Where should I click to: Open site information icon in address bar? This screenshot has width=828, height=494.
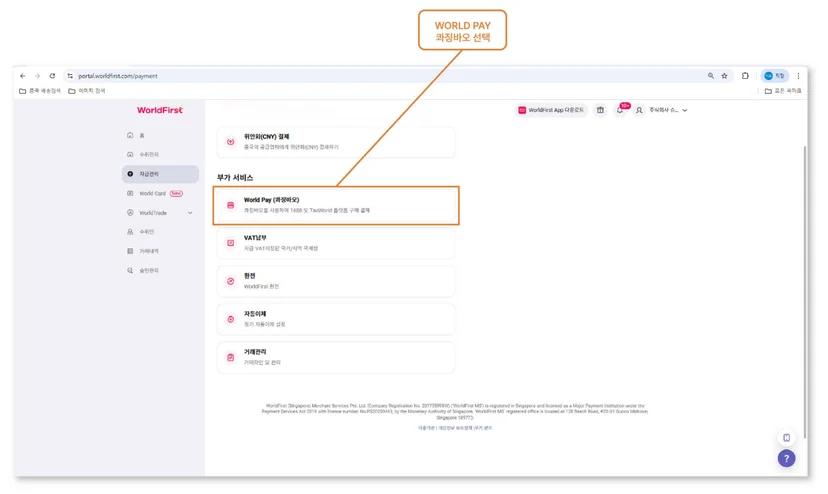70,76
